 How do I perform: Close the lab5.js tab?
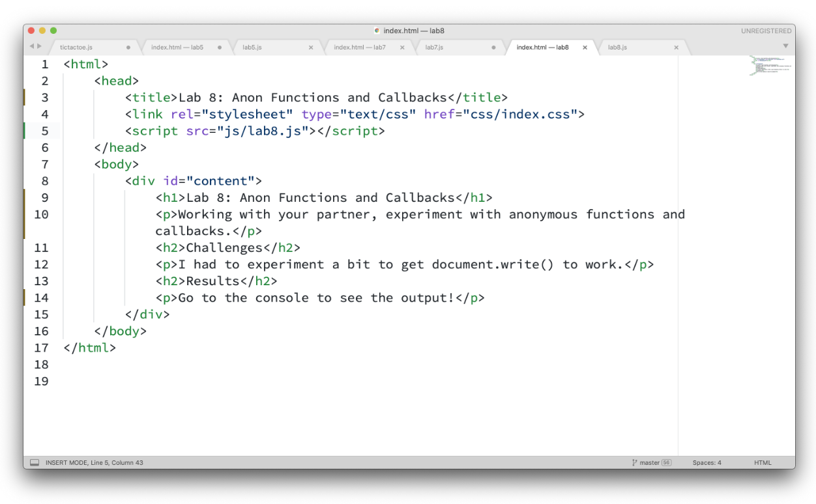pyautogui.click(x=311, y=48)
